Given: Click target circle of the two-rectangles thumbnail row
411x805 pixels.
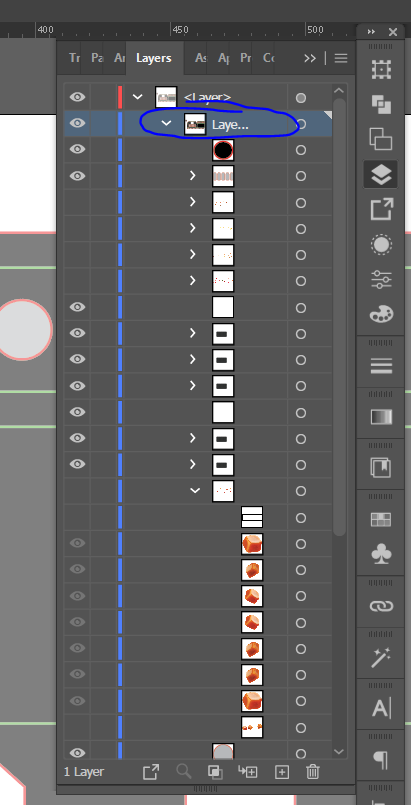Looking at the screenshot, I should point(301,518).
